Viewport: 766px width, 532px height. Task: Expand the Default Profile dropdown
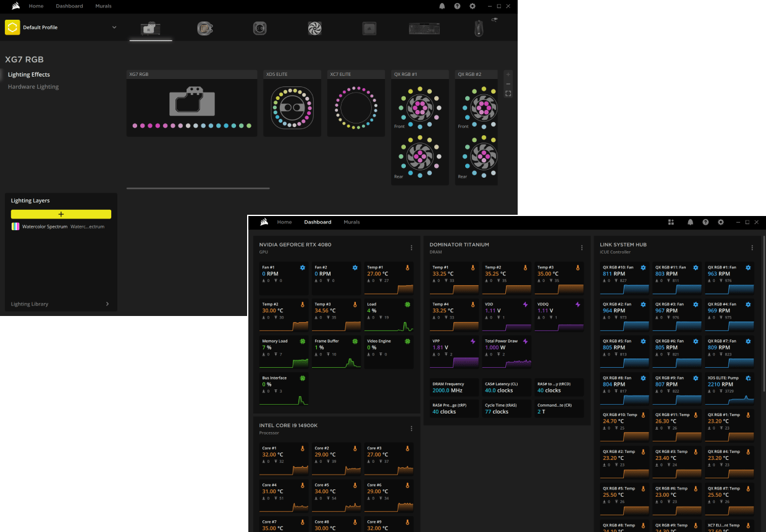click(x=114, y=27)
